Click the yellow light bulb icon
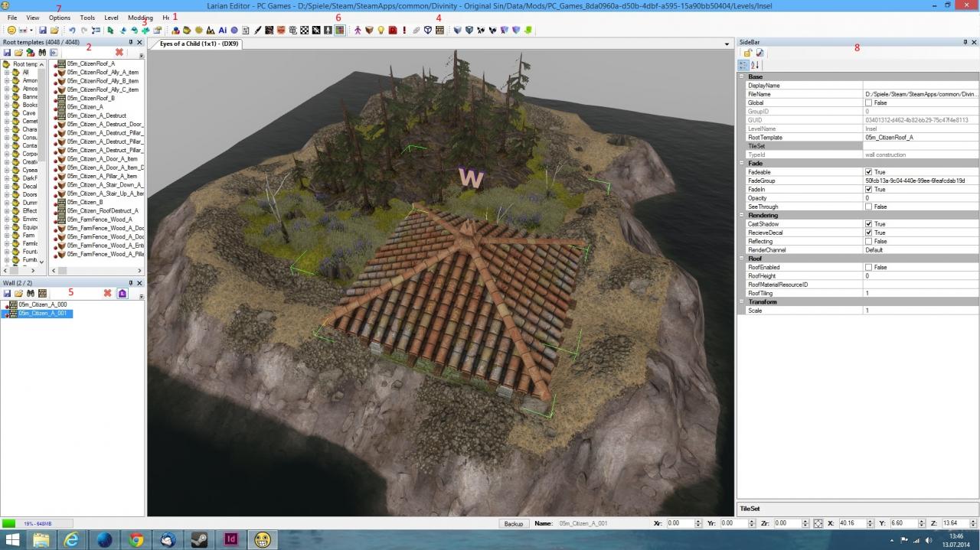 [x=381, y=30]
